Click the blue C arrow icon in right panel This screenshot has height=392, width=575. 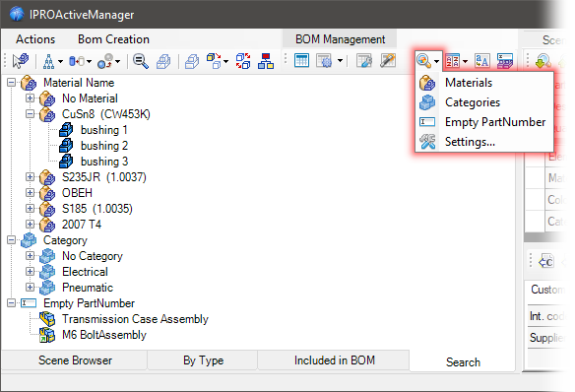coord(546,261)
